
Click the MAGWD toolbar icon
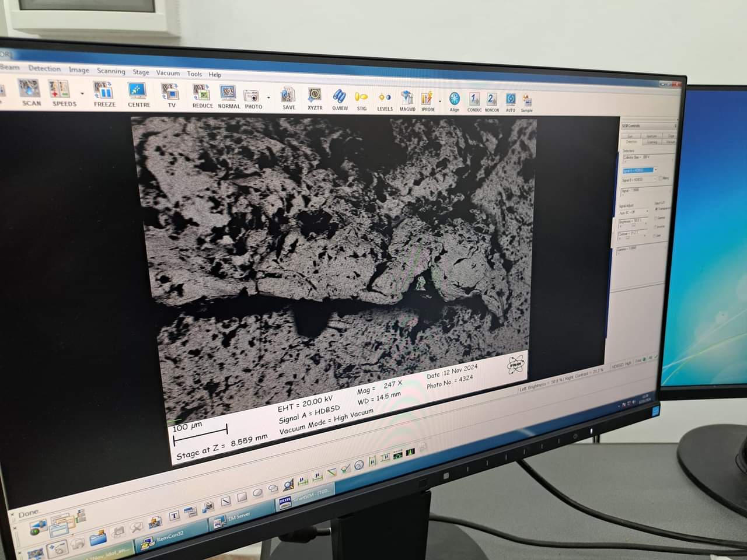[x=407, y=100]
